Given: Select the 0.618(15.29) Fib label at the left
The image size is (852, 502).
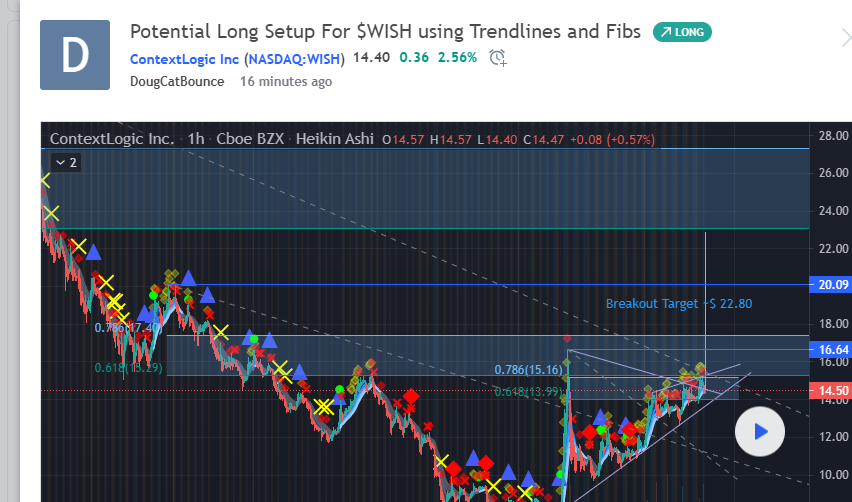Looking at the screenshot, I should (x=129, y=368).
